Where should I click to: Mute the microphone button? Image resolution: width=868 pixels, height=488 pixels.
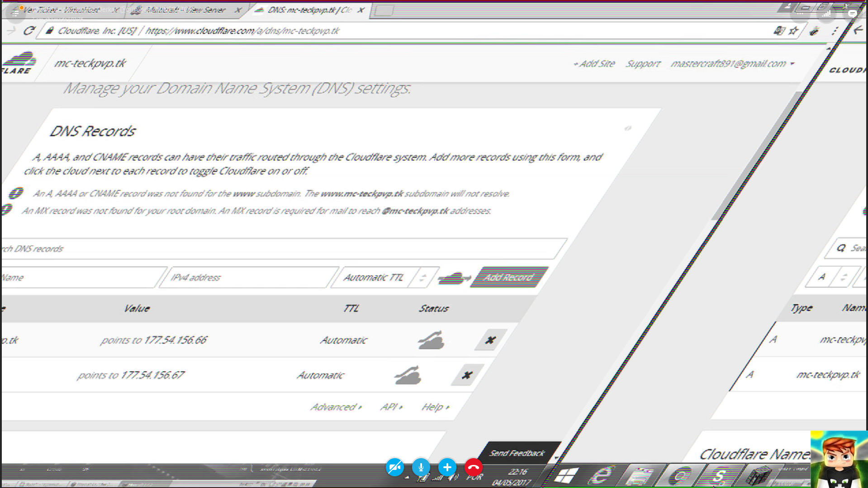point(421,467)
